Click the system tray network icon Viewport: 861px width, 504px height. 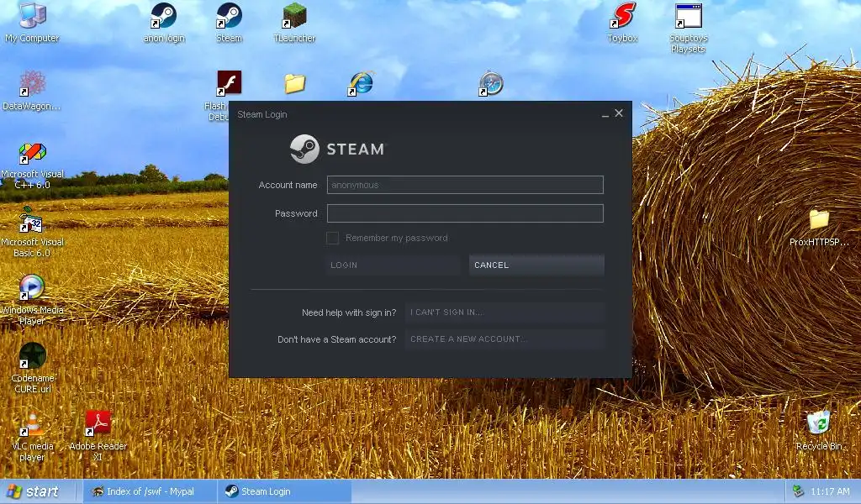(x=798, y=491)
